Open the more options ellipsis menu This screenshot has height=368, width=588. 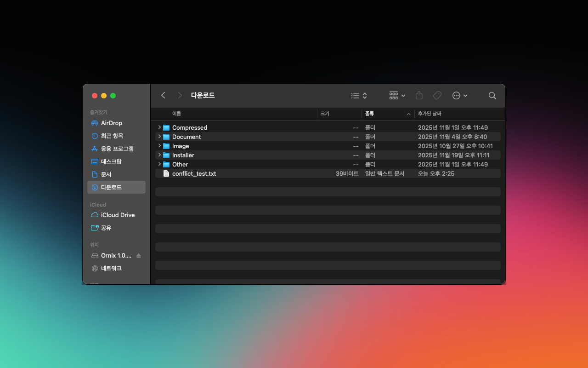[459, 95]
